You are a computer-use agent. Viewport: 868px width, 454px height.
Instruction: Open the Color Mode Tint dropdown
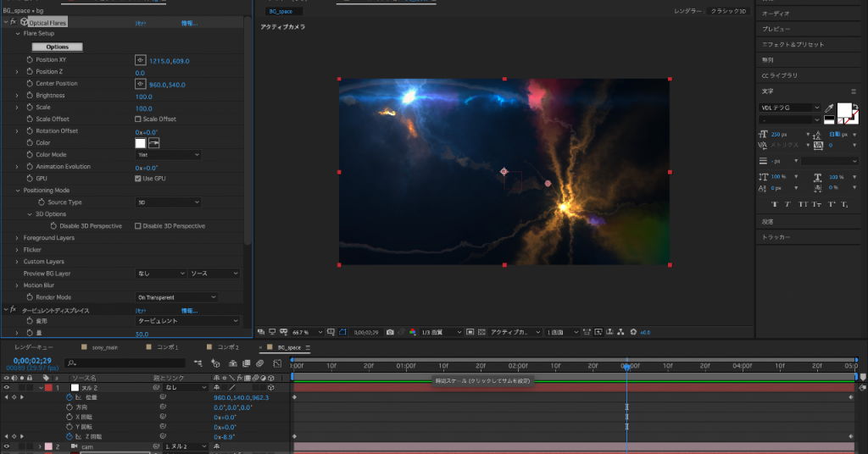[168, 155]
